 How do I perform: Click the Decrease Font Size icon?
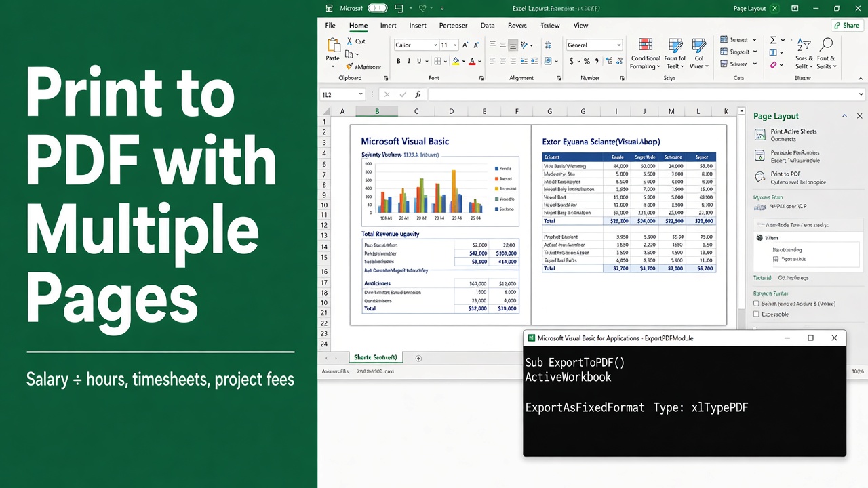(x=475, y=45)
